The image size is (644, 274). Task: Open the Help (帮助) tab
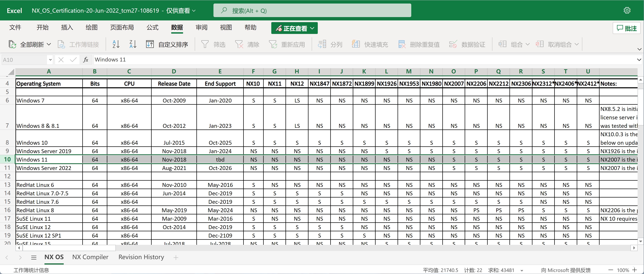point(251,28)
